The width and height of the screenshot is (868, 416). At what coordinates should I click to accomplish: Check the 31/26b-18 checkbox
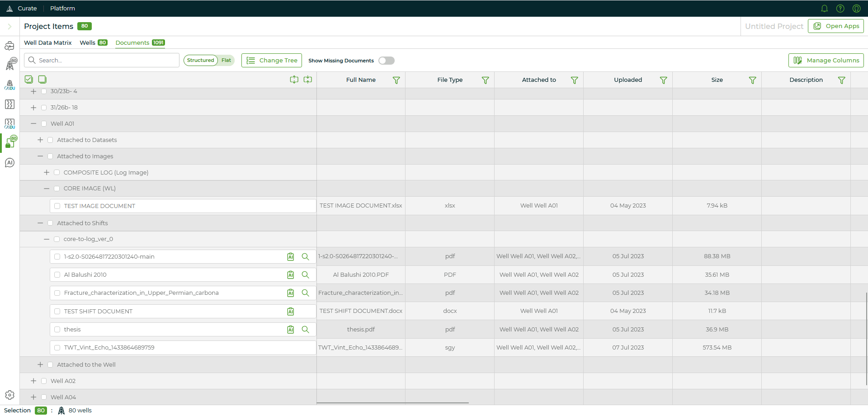pos(44,108)
